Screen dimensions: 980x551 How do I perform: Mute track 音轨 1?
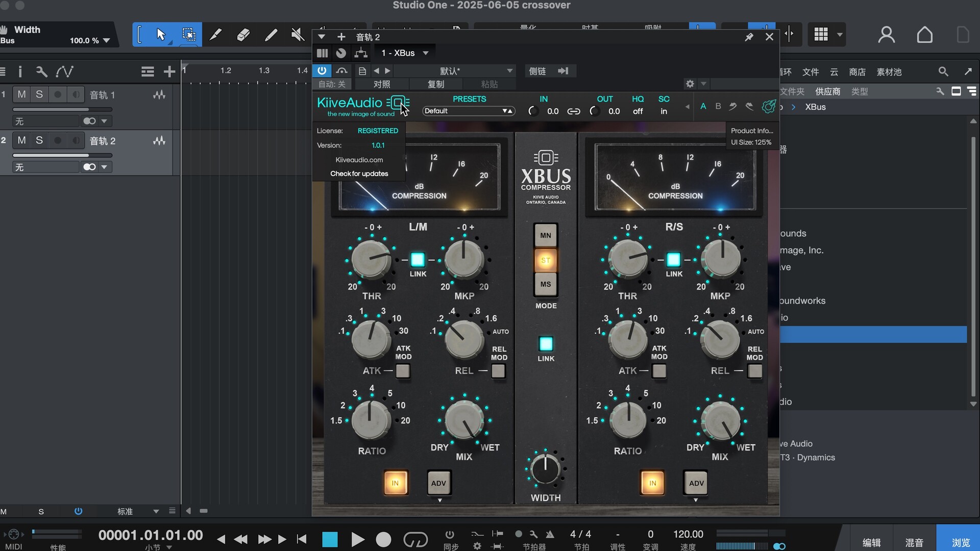tap(21, 94)
